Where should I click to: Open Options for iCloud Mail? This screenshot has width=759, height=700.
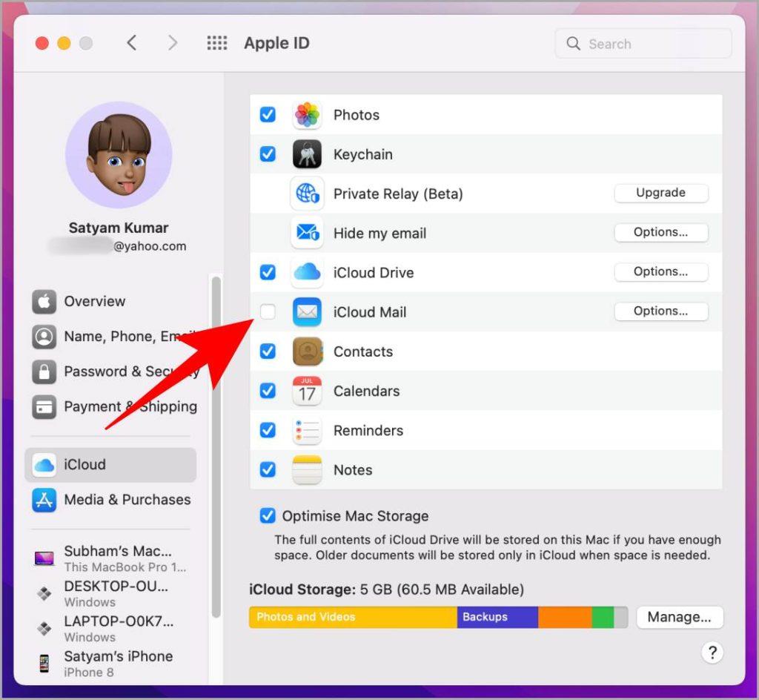(x=660, y=311)
